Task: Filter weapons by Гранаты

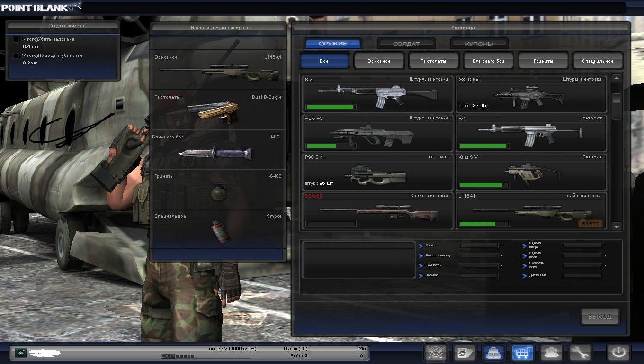Action: click(543, 61)
